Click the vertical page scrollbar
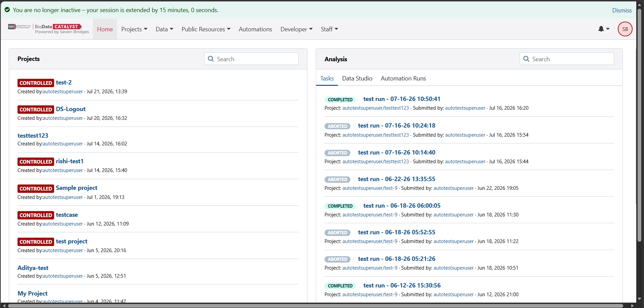Image resolution: width=644 pixels, height=308 pixels. point(639,125)
